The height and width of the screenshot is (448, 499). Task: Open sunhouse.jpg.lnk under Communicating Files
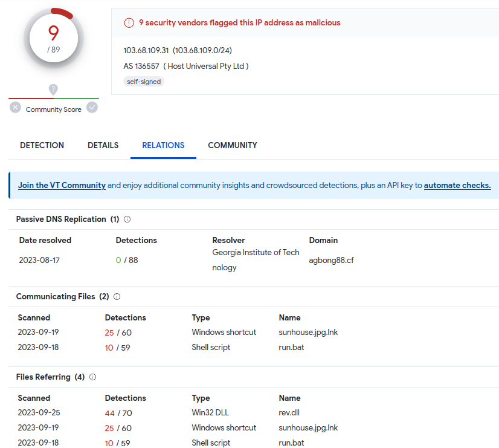click(x=308, y=332)
